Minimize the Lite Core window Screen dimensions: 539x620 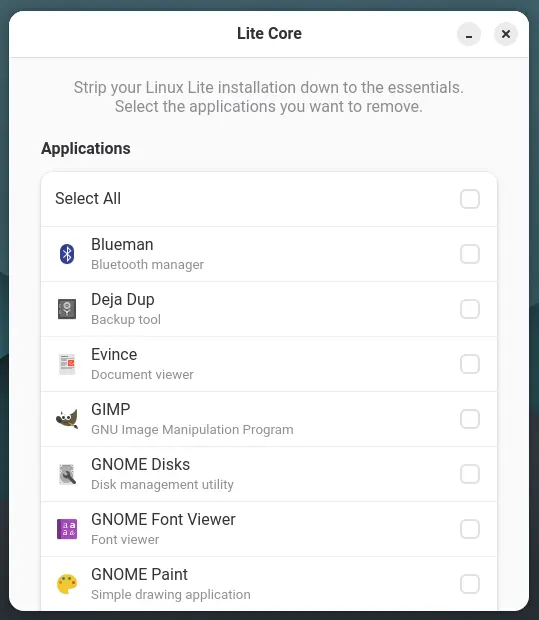(469, 34)
